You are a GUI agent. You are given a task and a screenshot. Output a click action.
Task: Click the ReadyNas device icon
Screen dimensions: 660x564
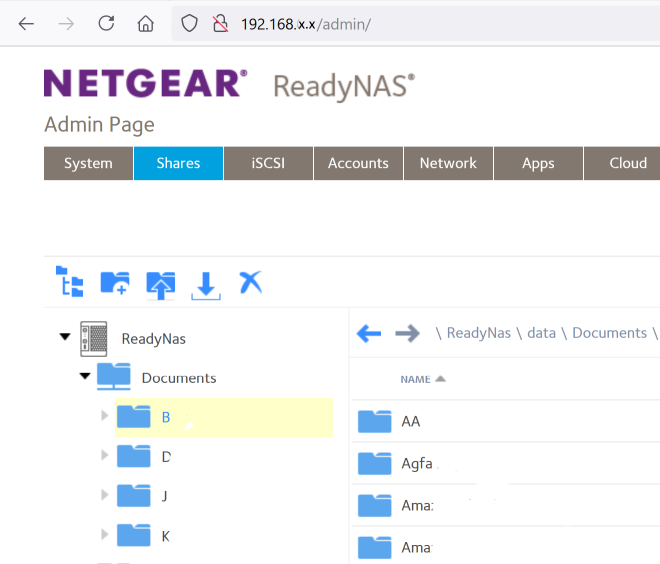pyautogui.click(x=94, y=339)
